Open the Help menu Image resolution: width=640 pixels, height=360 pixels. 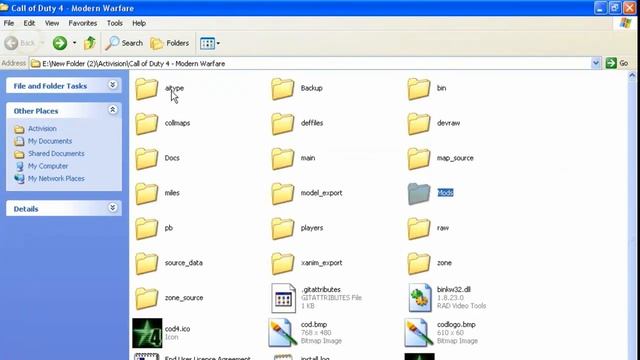point(139,23)
